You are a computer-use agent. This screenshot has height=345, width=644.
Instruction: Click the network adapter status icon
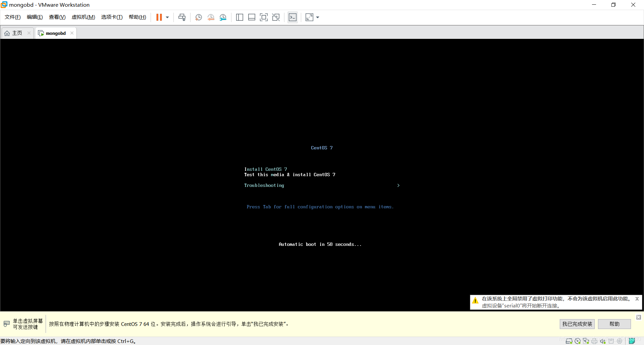coord(586,341)
